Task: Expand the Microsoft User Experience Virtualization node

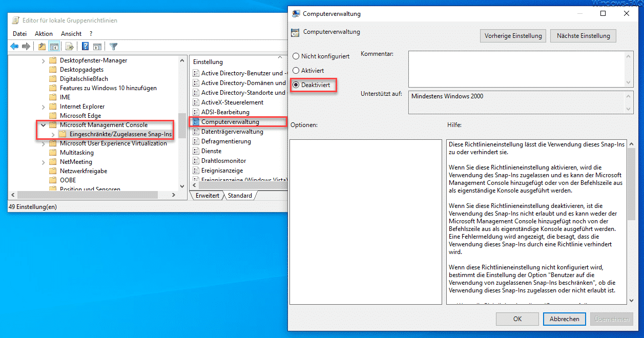Action: [x=44, y=143]
